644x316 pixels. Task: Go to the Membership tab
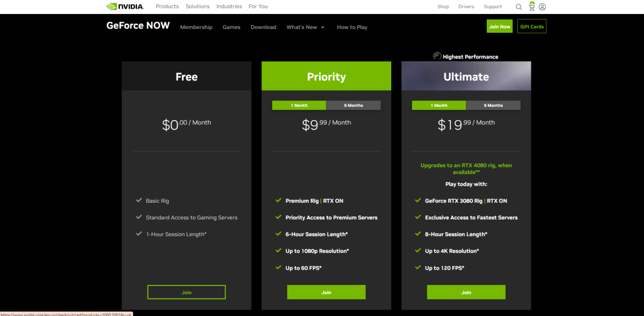(196, 27)
